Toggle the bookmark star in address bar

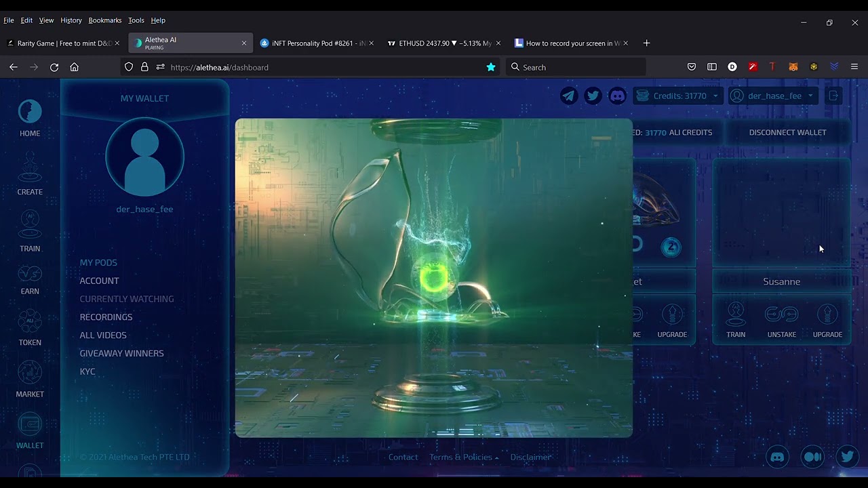pyautogui.click(x=491, y=67)
